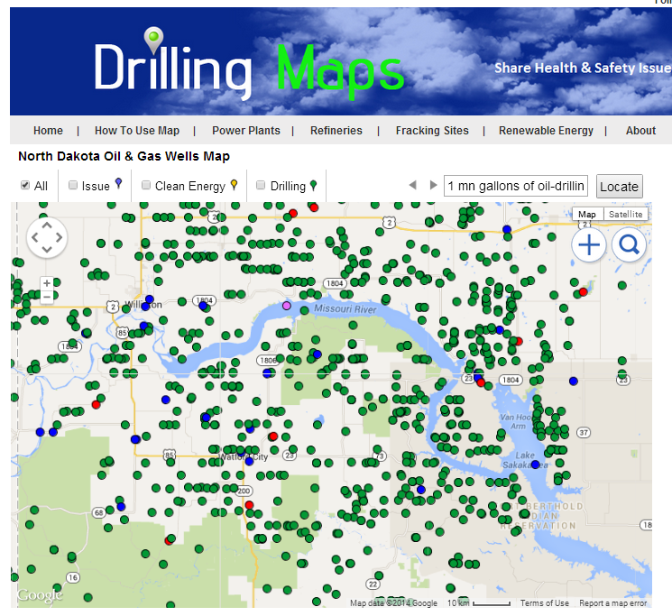Click the Drilling Maps logo pin
672x616 pixels.
[x=153, y=40]
